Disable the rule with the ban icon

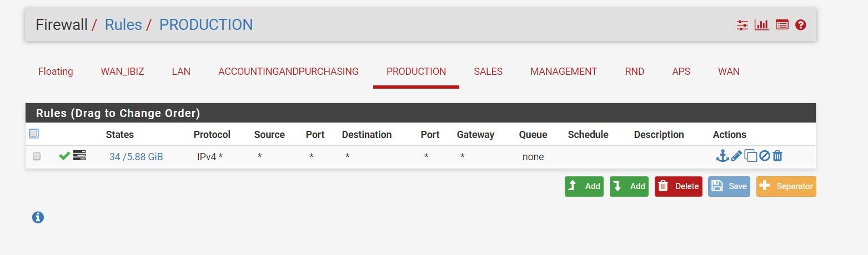tap(765, 156)
